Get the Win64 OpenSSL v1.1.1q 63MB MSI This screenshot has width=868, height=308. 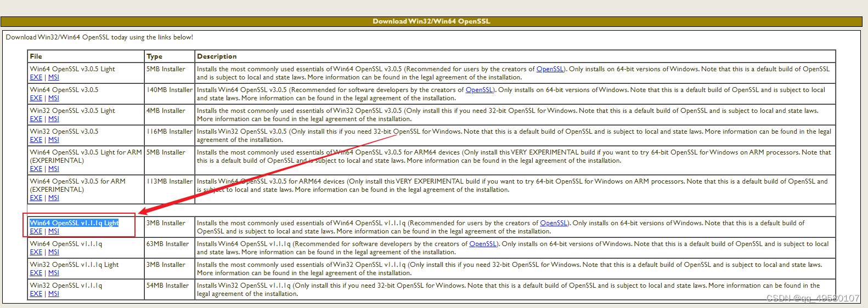click(53, 252)
